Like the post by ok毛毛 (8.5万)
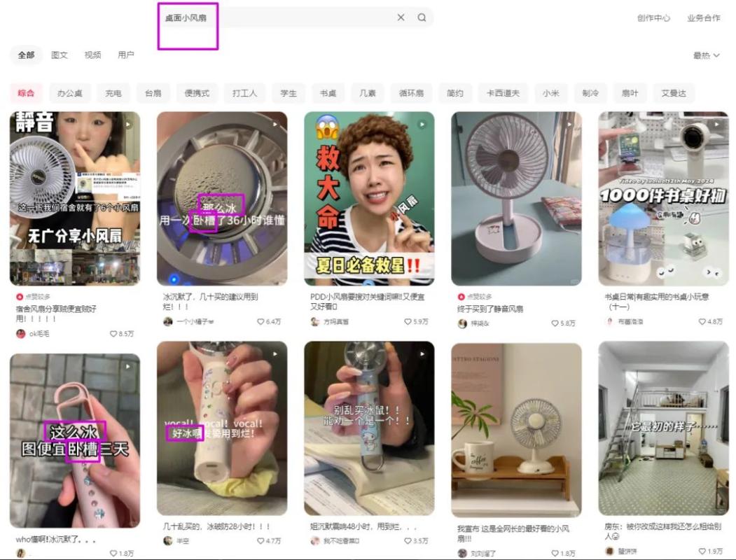The width and height of the screenshot is (736, 560). (113, 334)
